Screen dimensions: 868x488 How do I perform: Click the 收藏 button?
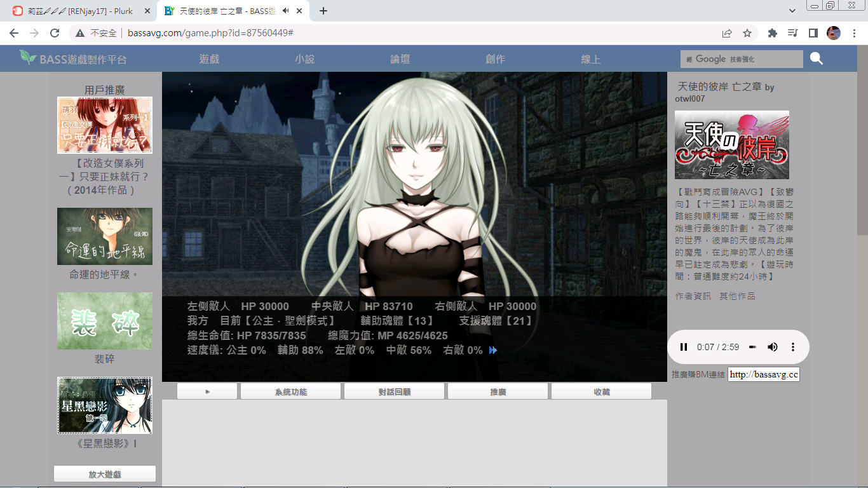(x=601, y=391)
